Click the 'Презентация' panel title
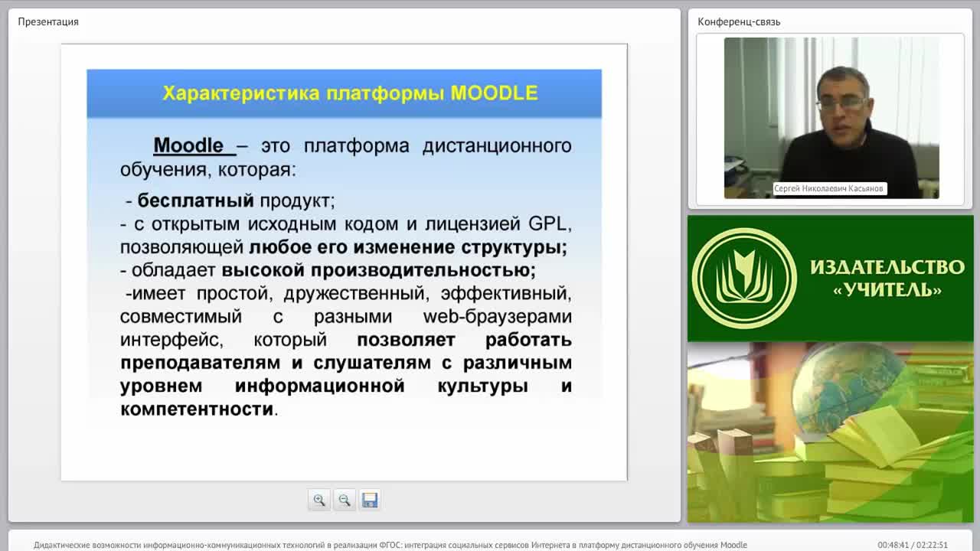 click(x=48, y=21)
